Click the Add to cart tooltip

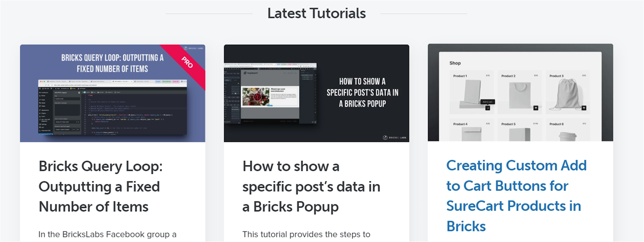(487, 102)
